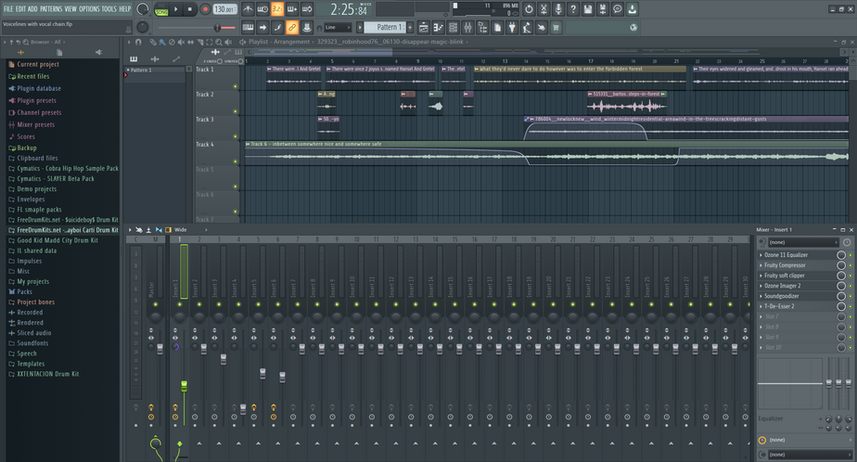857x462 pixels.
Task: Toggle the metronome icon
Action: click(248, 9)
